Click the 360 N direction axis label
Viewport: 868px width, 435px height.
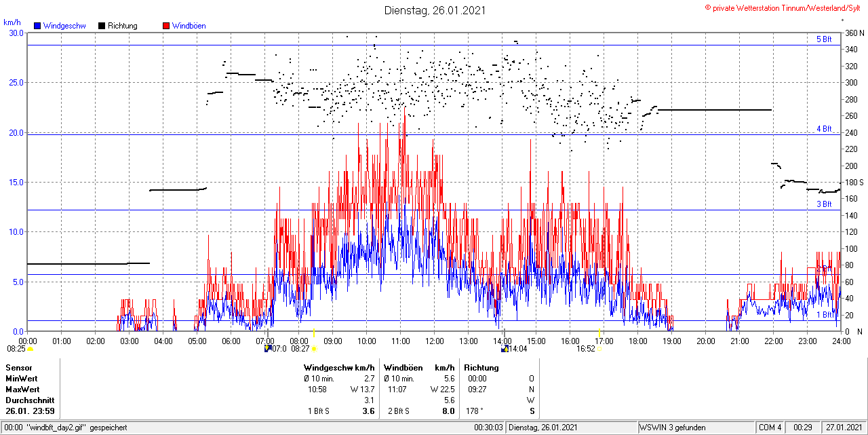point(855,33)
